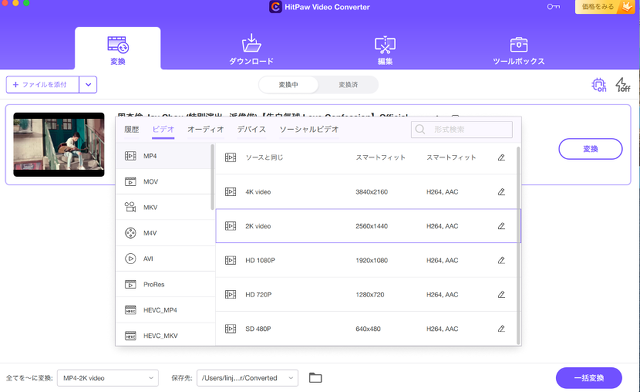This screenshot has height=392, width=640.
Task: Switch to the 変換中 converting list
Action: click(x=289, y=85)
